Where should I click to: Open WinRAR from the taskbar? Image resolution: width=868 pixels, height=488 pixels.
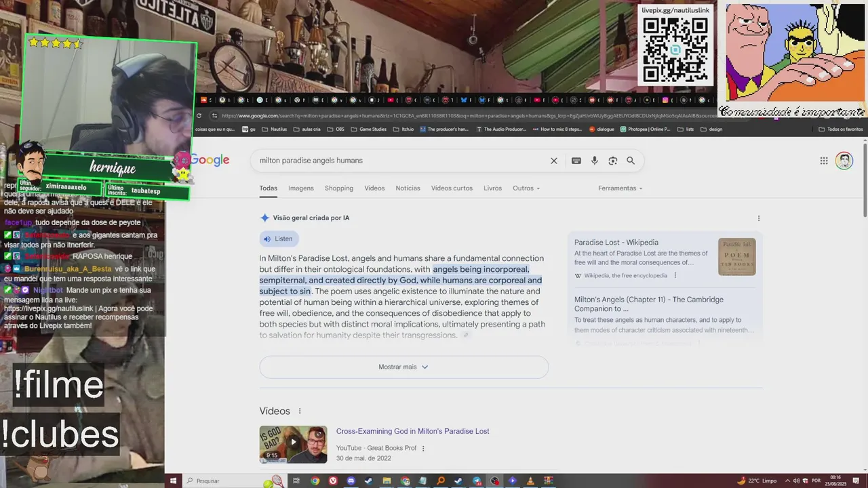pos(548,481)
